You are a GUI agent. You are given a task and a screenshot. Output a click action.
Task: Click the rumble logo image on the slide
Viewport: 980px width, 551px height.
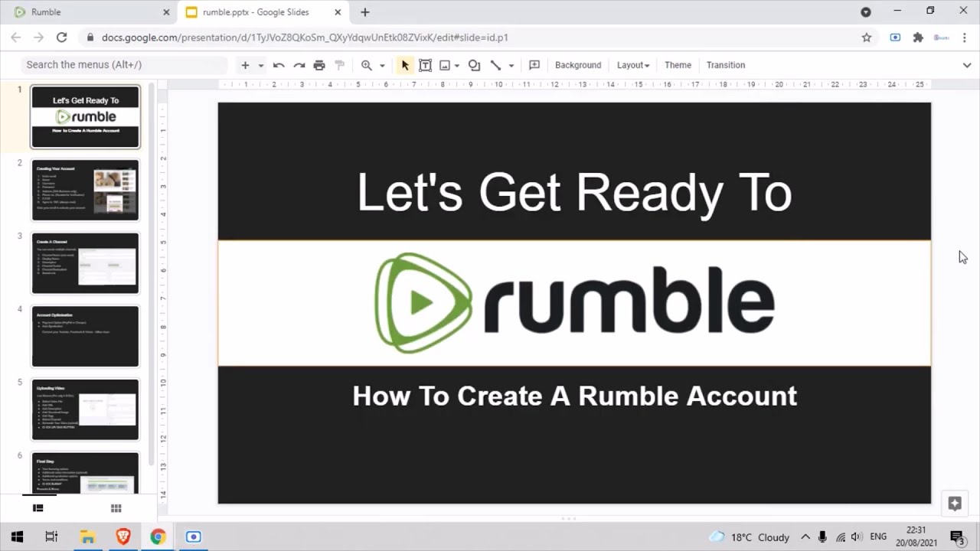coord(574,303)
